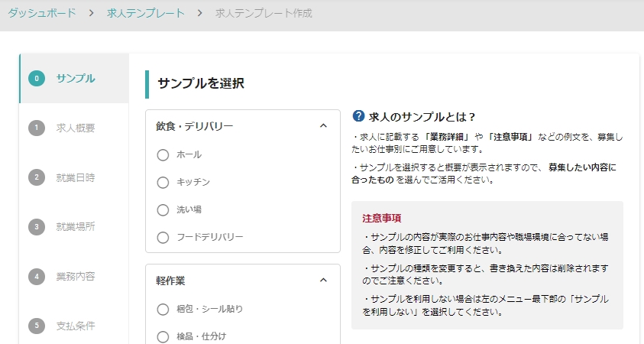This screenshot has height=344, width=644.
Task: Click the question mark help icon
Action: [x=358, y=116]
